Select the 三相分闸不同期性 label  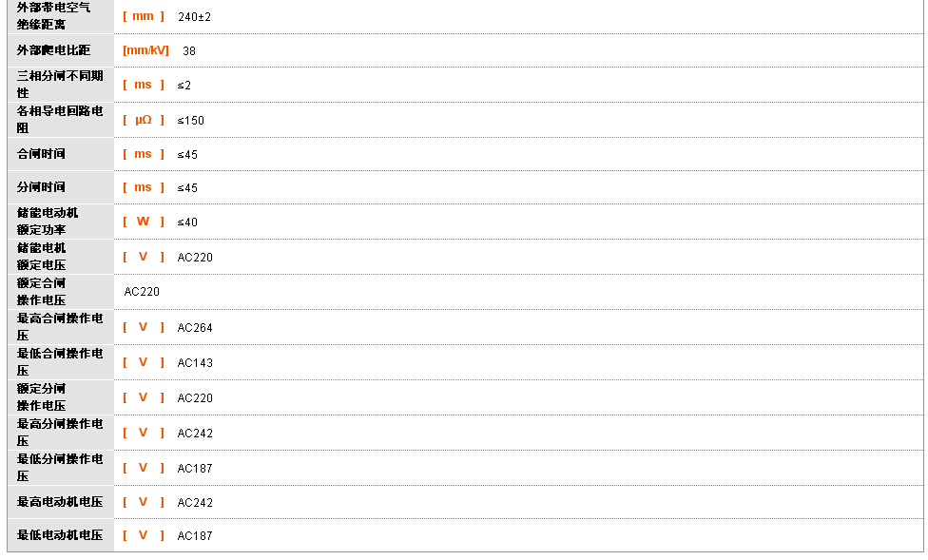pos(60,85)
